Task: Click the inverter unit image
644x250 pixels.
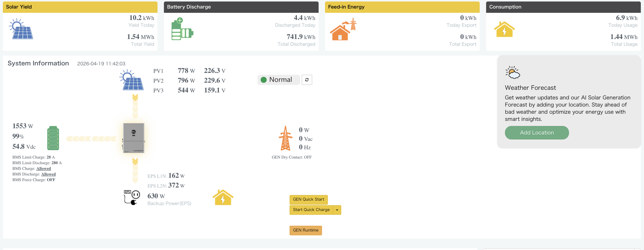Action: [x=133, y=138]
